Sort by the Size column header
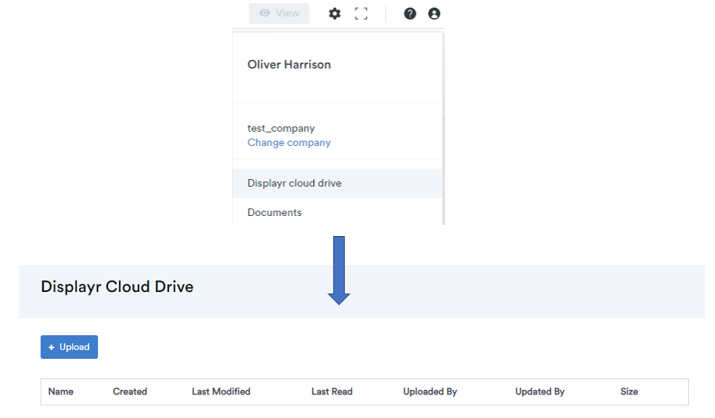 pyautogui.click(x=629, y=392)
